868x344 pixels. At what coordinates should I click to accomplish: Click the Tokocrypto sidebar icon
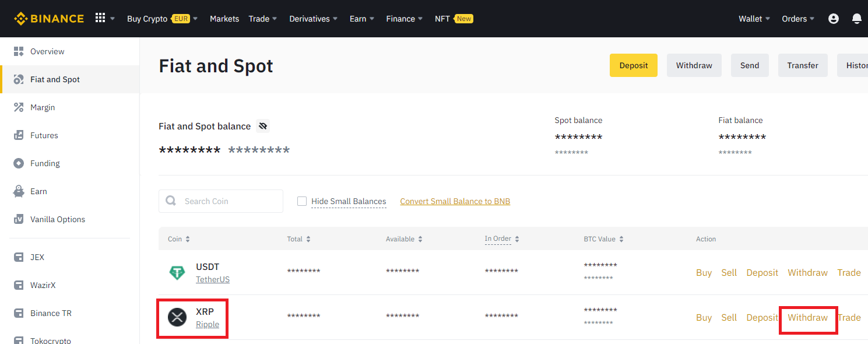coord(19,341)
